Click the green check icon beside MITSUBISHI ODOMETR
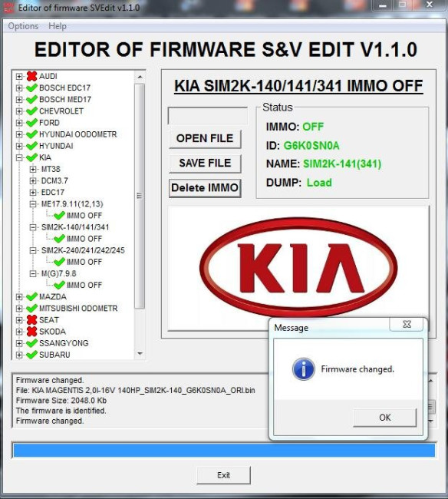This screenshot has height=499, width=448. point(31,308)
